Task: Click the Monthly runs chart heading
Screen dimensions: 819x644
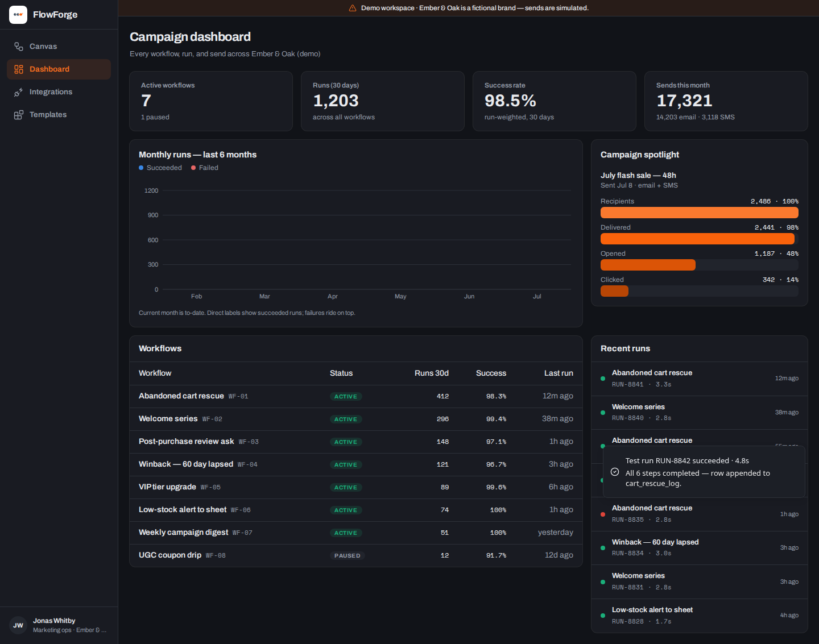Action: coord(197,155)
